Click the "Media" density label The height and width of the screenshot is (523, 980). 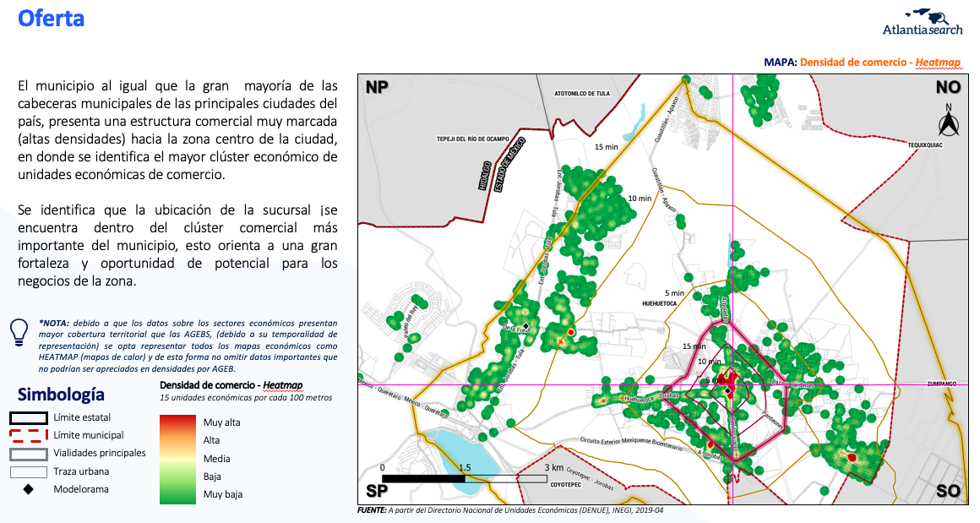(217, 459)
